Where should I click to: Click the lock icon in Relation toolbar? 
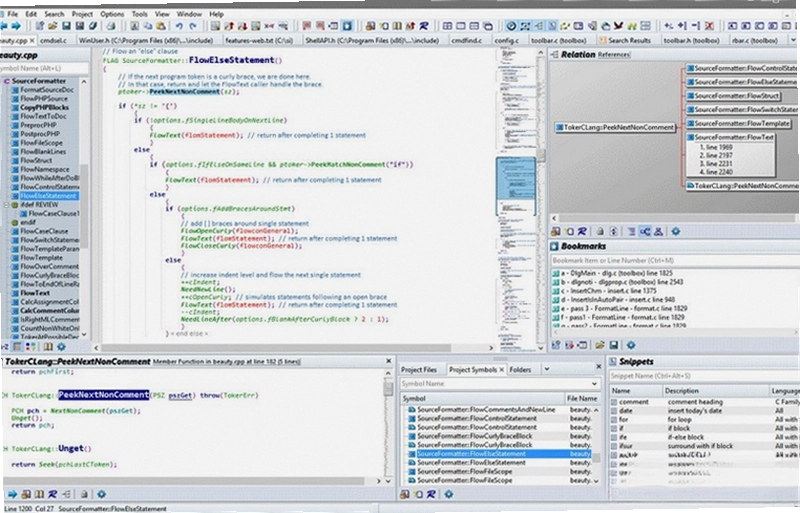600,232
